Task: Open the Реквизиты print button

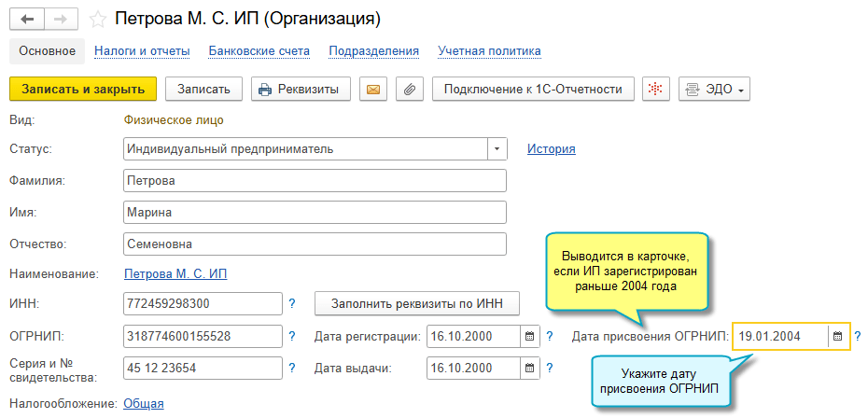Action: click(301, 89)
